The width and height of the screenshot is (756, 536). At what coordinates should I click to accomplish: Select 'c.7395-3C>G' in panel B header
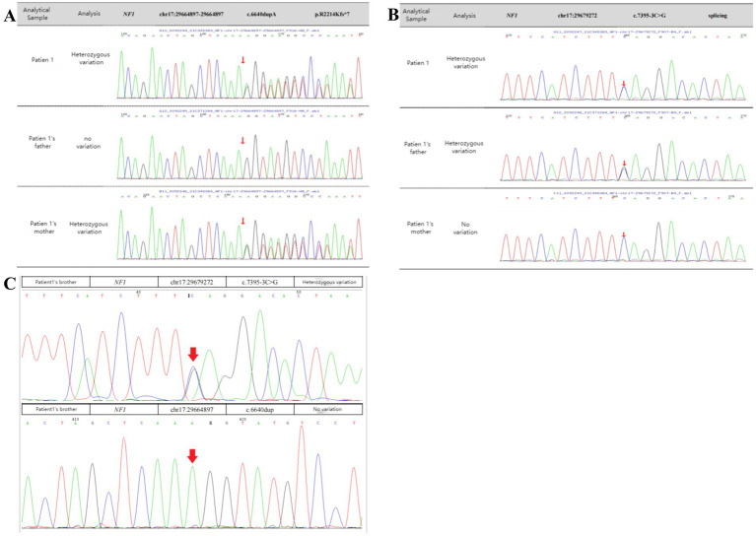click(x=650, y=16)
